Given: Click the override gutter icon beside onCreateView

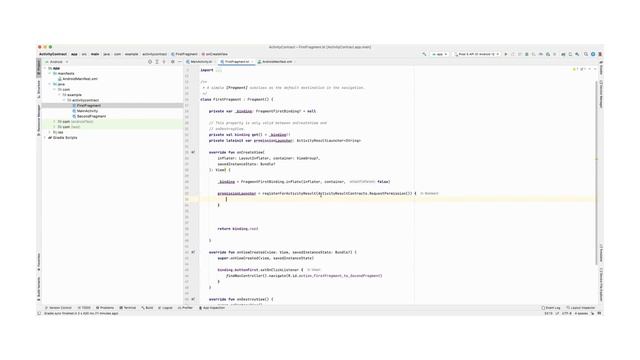Looking at the screenshot, I should coord(193,152).
